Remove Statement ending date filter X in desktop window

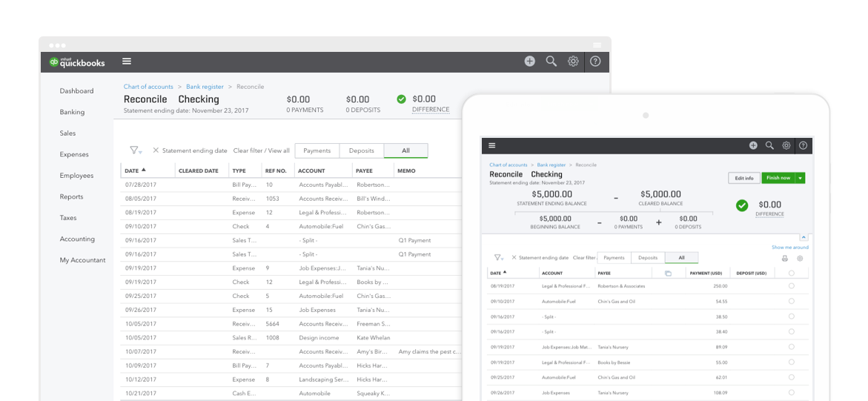click(x=156, y=150)
